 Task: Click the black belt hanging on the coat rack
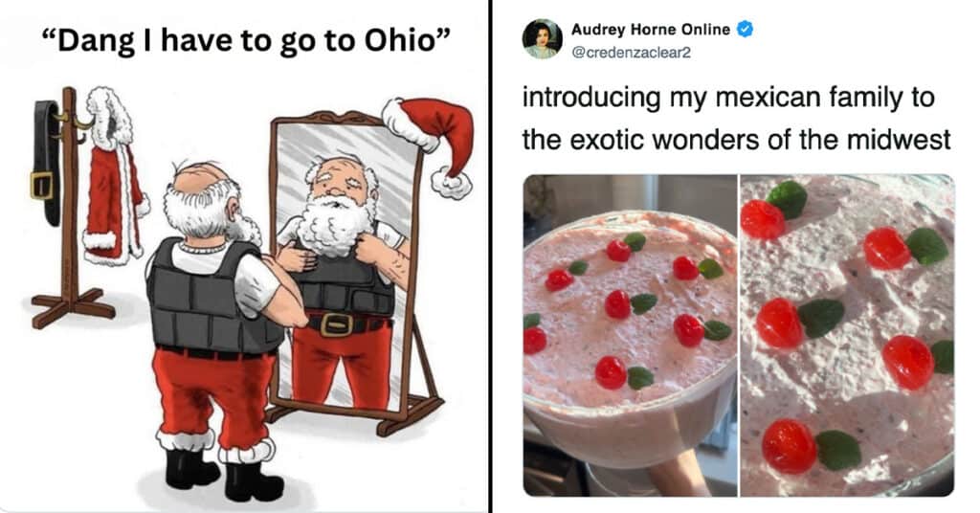pos(46,164)
